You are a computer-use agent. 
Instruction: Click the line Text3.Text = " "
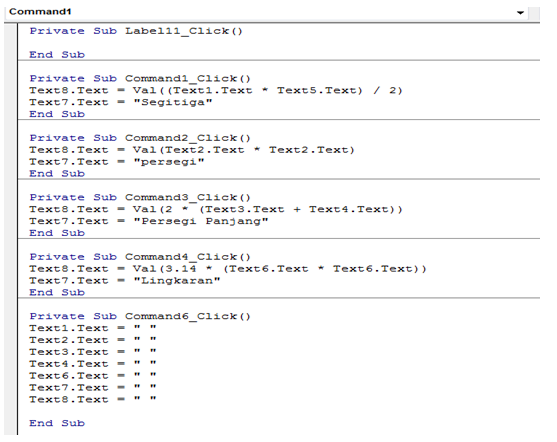pos(93,352)
